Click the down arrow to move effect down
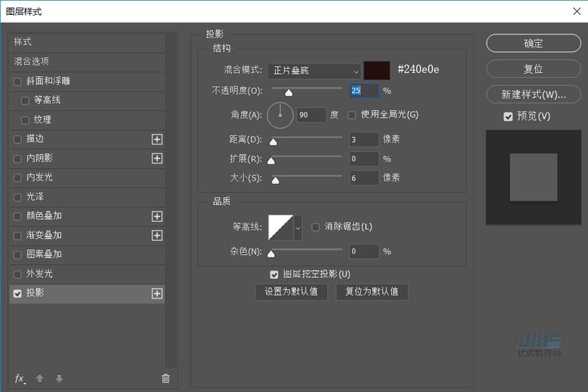Image resolution: width=588 pixels, height=392 pixels. 59,378
